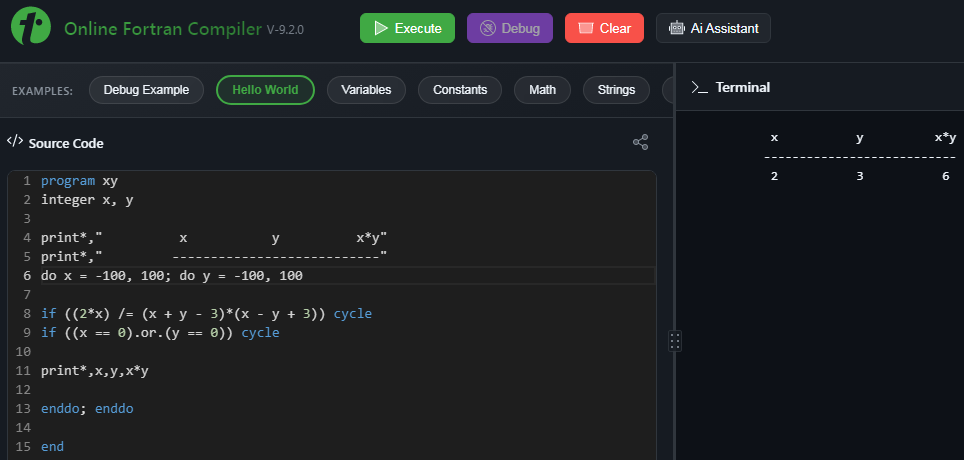Click the green Tutorialspoint logo icon
The width and height of the screenshot is (964, 460).
(x=31, y=26)
